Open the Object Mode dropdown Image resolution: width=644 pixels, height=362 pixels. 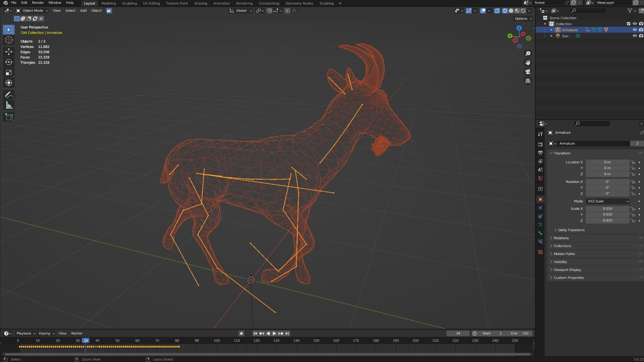[32, 11]
